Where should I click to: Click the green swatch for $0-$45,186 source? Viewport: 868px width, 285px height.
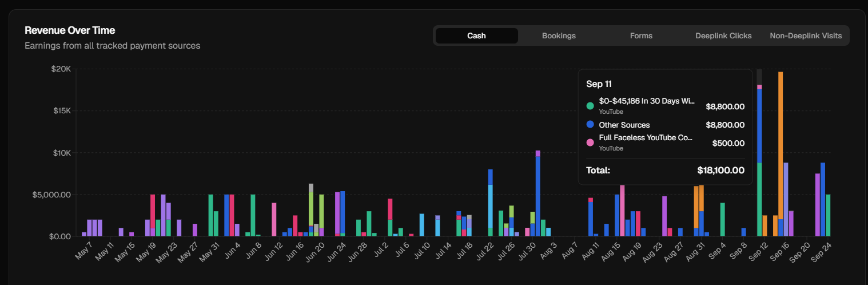point(590,106)
